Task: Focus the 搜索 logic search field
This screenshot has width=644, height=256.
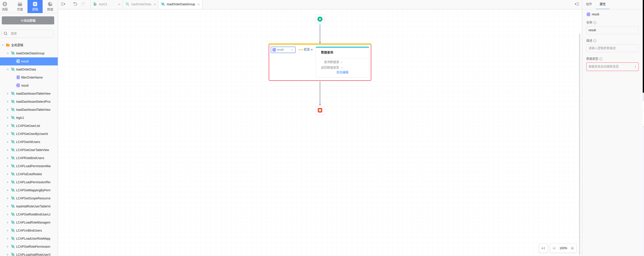Action: (x=28, y=33)
